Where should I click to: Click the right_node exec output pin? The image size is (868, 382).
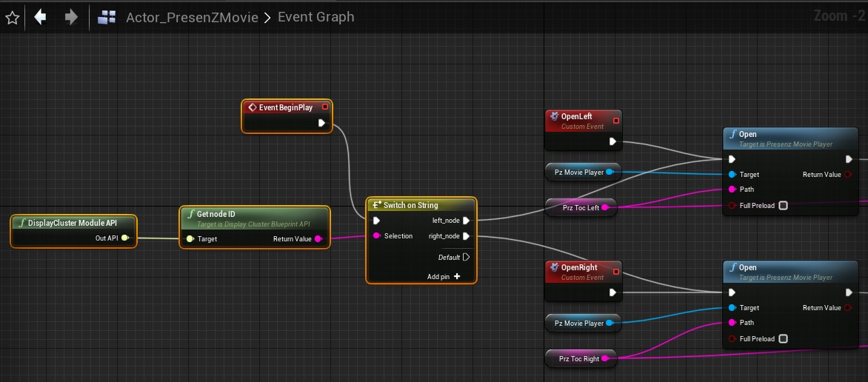coord(466,236)
